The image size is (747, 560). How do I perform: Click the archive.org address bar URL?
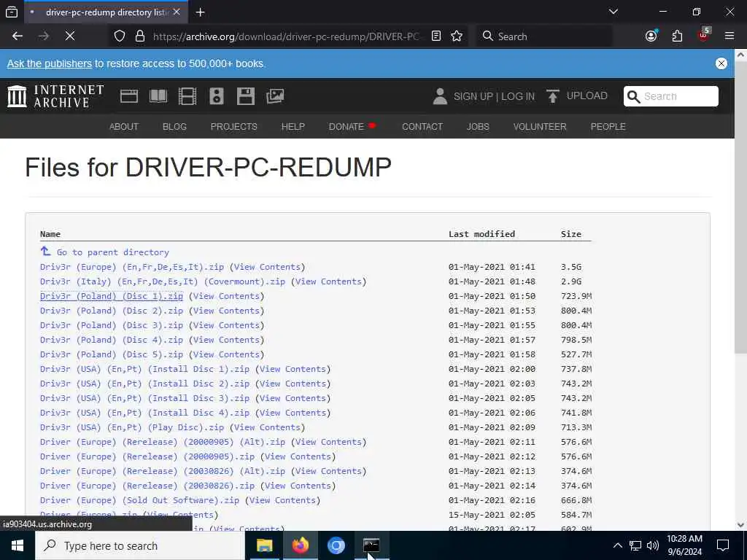tap(286, 36)
